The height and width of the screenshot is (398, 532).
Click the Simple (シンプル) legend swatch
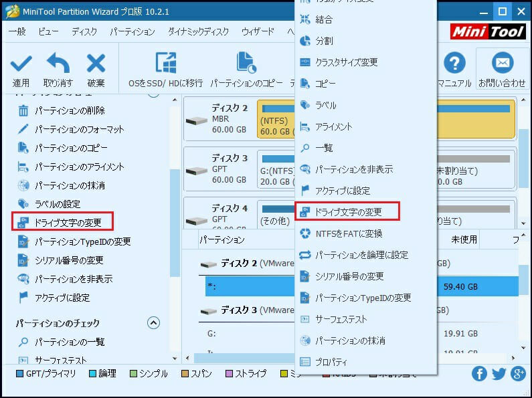pos(133,374)
